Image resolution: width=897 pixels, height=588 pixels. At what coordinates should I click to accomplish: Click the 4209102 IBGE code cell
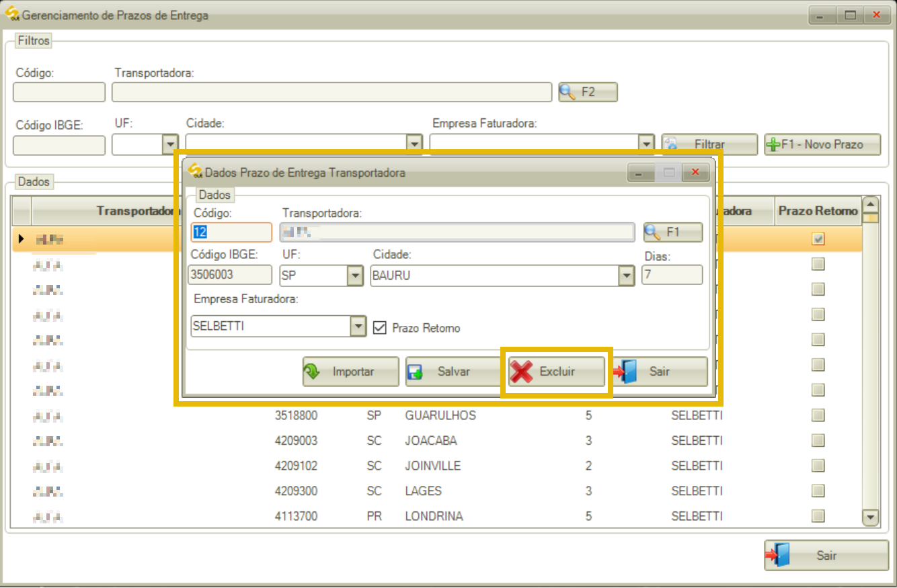[297, 466]
